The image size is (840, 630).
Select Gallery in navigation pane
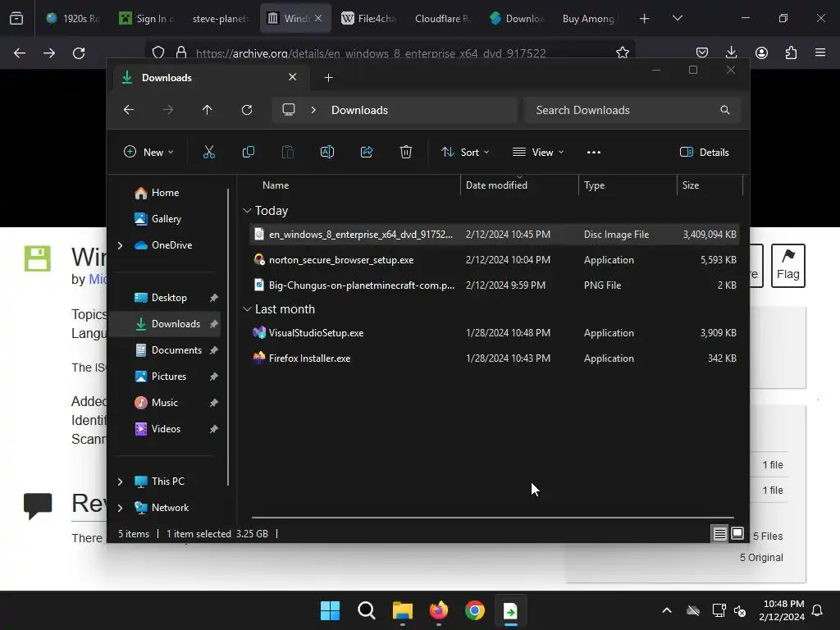(x=166, y=219)
